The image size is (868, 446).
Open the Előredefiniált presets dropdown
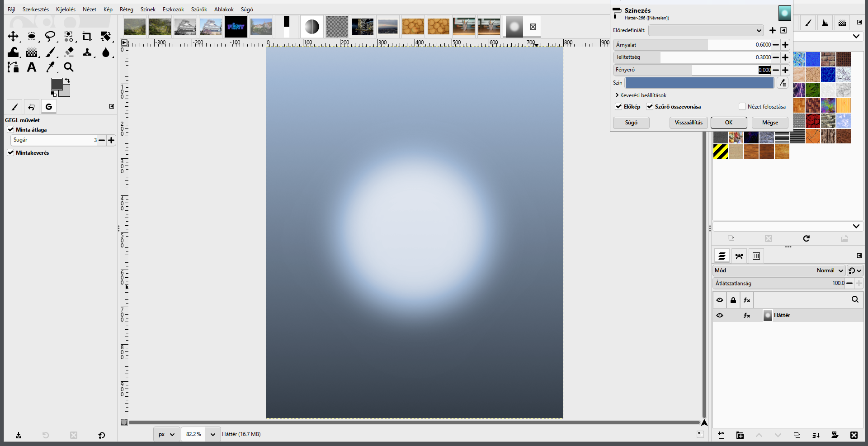(706, 30)
